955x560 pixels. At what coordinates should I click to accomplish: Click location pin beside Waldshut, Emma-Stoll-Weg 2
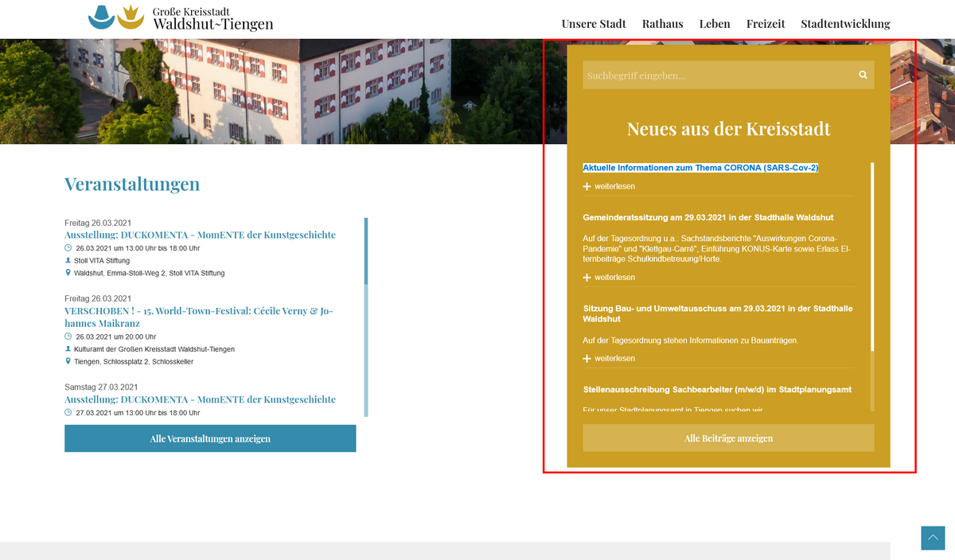[68, 273]
